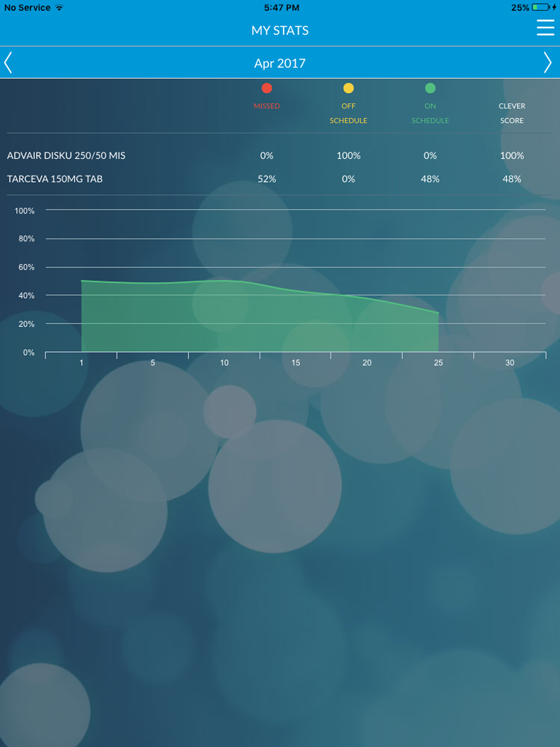
Task: Tap the yellow Off Schedule indicator dot
Action: (x=348, y=88)
